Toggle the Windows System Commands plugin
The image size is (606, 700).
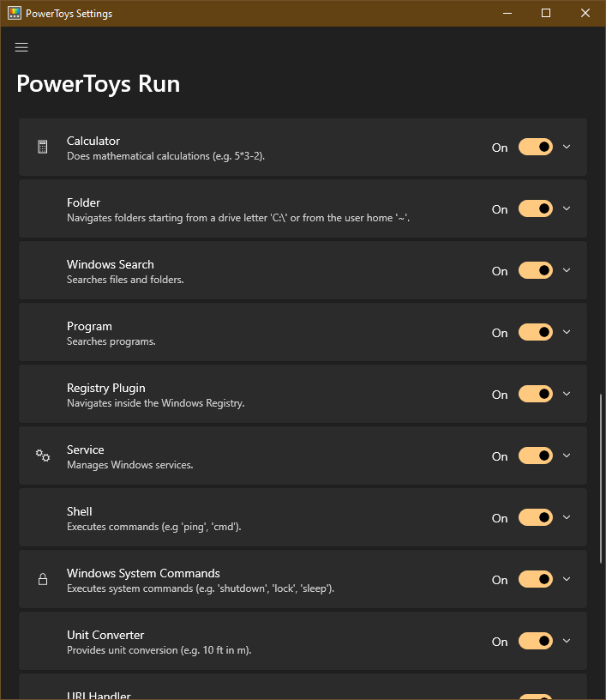tap(535, 579)
